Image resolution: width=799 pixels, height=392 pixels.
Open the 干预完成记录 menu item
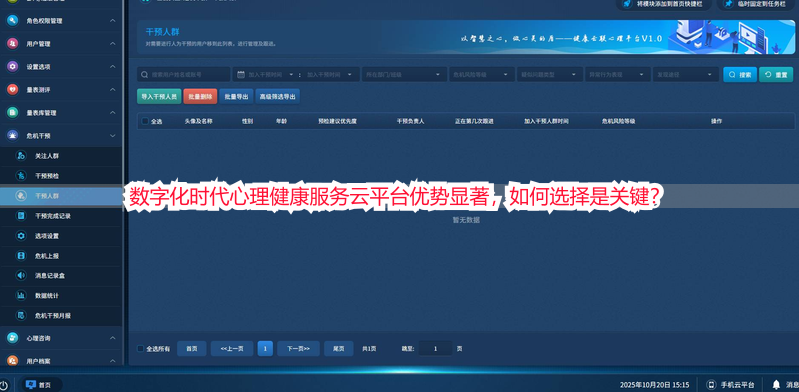click(x=61, y=216)
